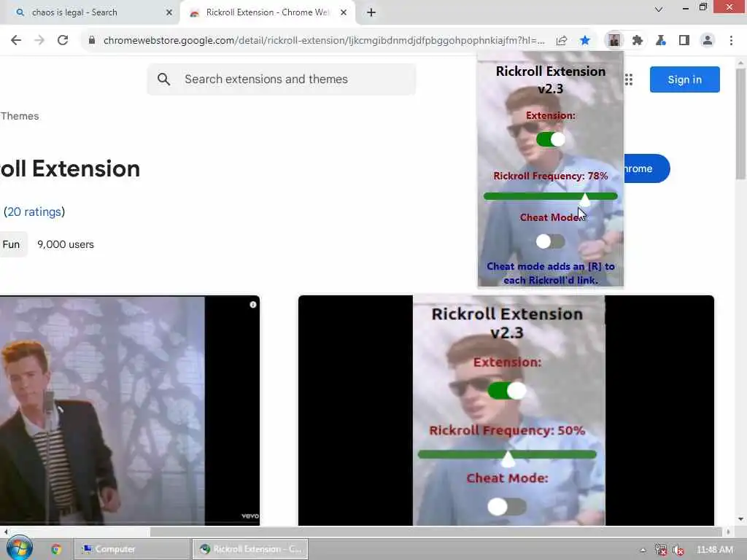The height and width of the screenshot is (560, 747).
Task: Open the Google apps grid icon
Action: [x=629, y=79]
